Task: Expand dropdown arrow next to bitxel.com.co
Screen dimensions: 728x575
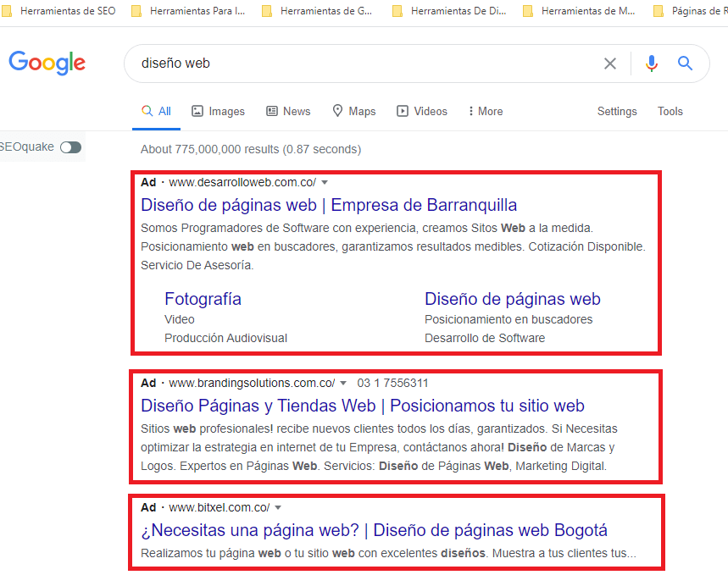Action: (278, 507)
